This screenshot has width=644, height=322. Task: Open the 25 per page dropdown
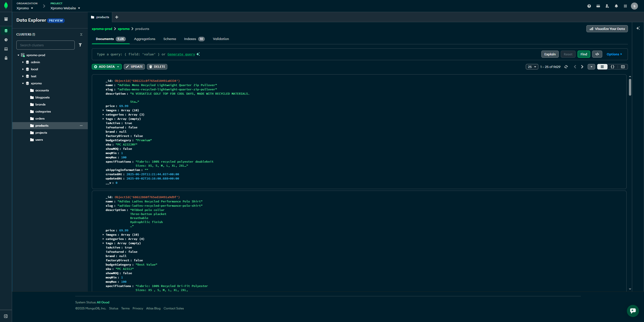(532, 67)
